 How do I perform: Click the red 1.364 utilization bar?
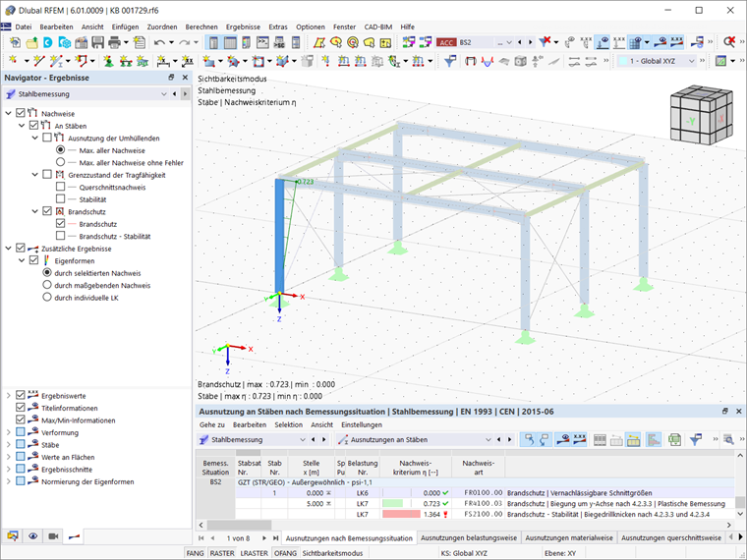click(401, 514)
